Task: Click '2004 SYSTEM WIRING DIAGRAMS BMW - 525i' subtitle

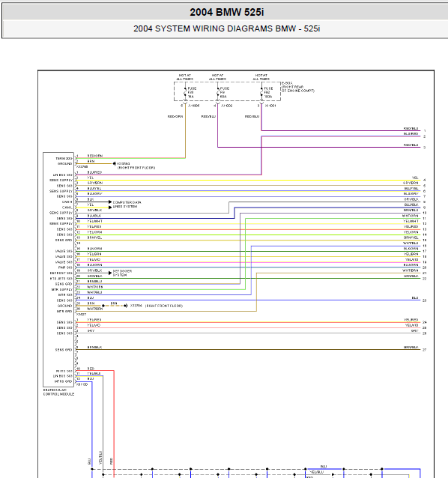Action: [x=227, y=28]
